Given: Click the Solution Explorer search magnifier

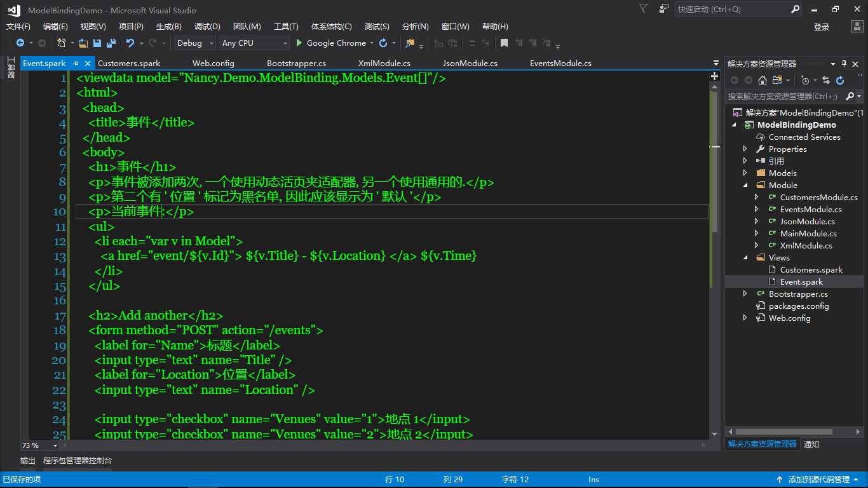Looking at the screenshot, I should [850, 97].
